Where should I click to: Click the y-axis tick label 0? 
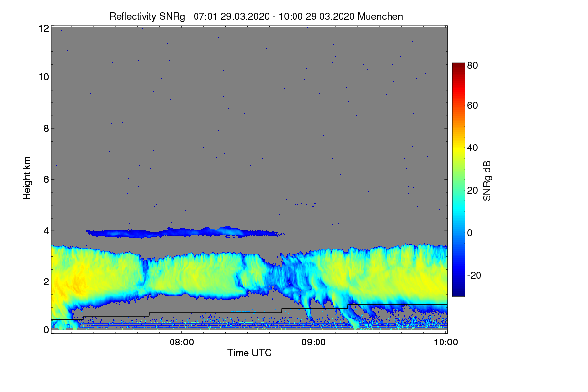coord(46,330)
